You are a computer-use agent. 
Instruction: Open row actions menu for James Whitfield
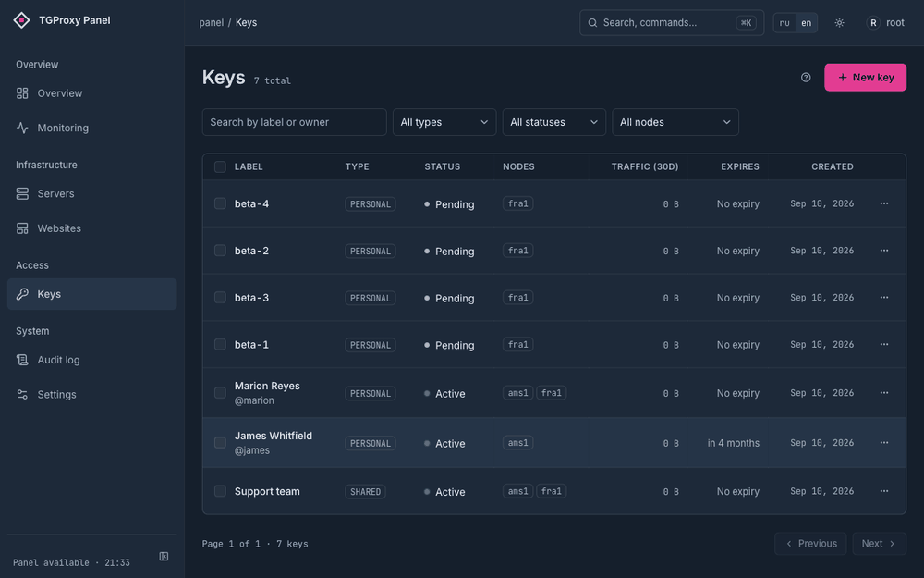[884, 442]
